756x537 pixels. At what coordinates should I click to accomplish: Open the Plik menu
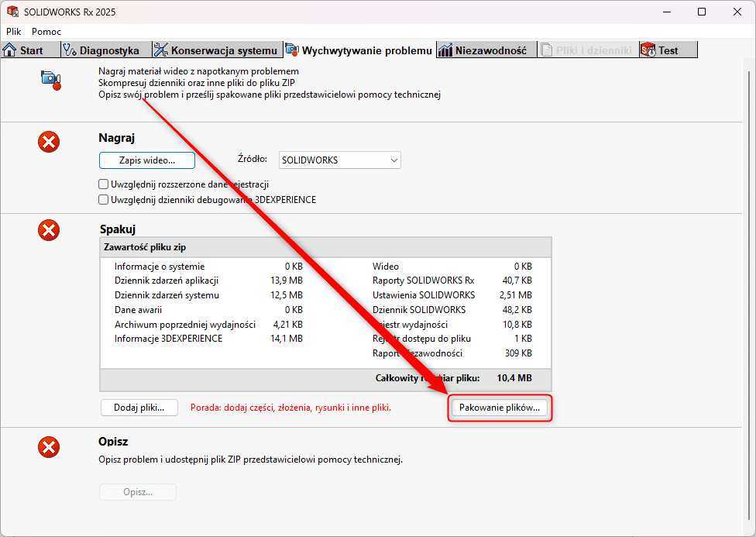(x=14, y=32)
